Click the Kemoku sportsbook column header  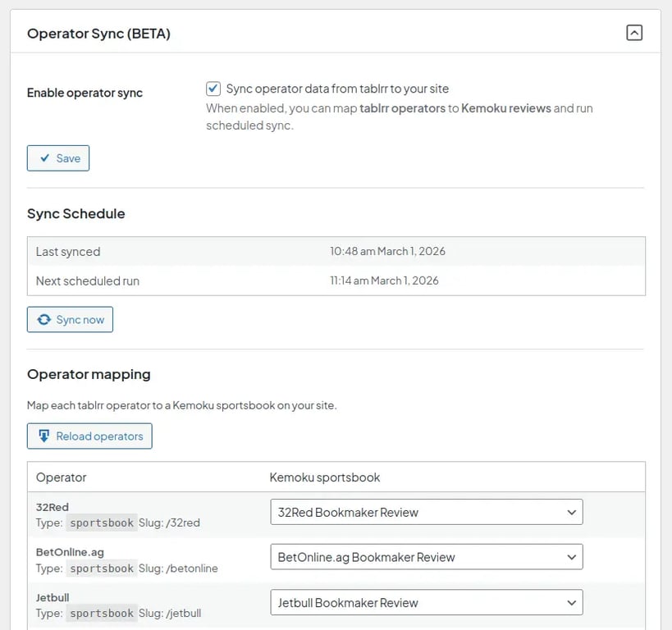pos(325,477)
